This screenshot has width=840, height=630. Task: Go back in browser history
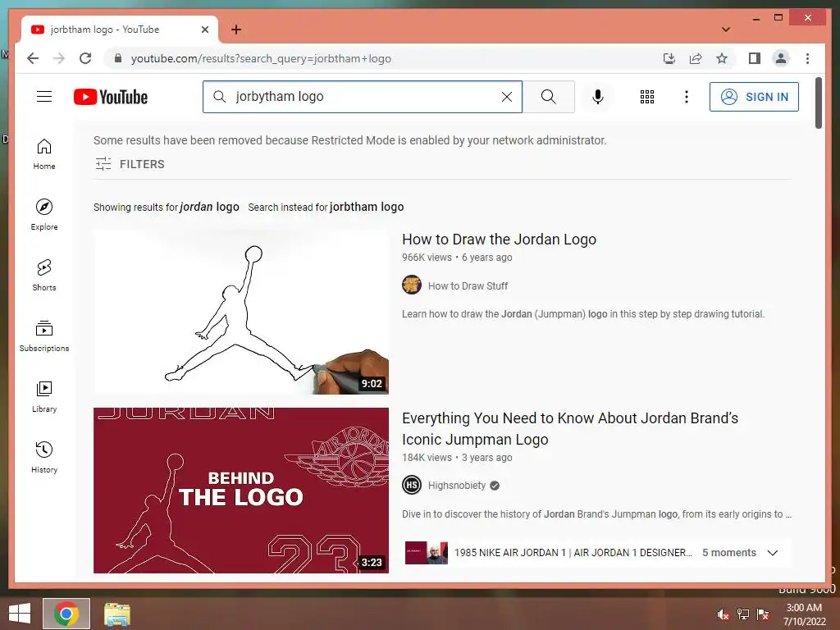(33, 58)
